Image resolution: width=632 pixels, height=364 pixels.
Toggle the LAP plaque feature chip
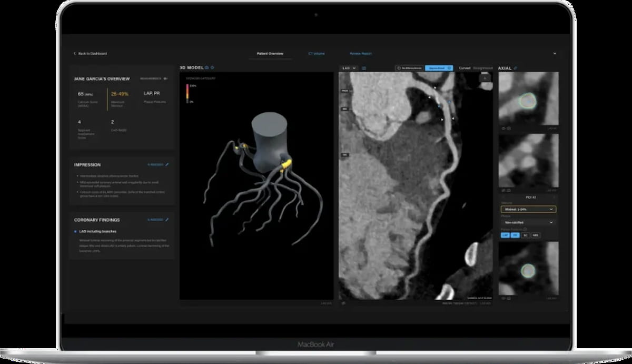[x=505, y=235]
